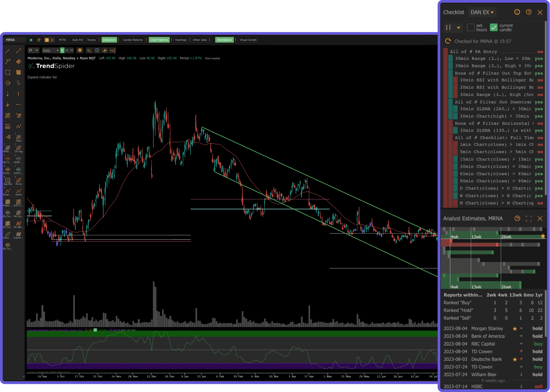The width and height of the screenshot is (550, 392).
Task: Refresh the MRNA chart
Action: point(39,40)
